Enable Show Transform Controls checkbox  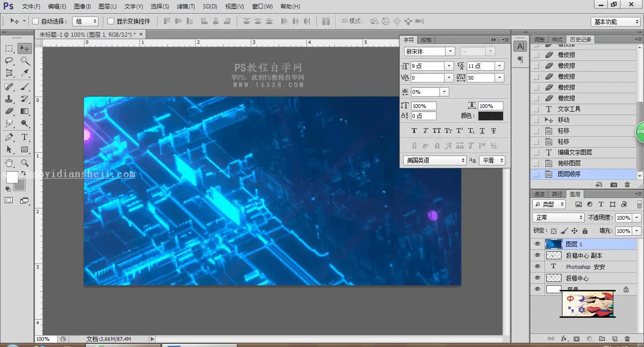pyautogui.click(x=111, y=21)
